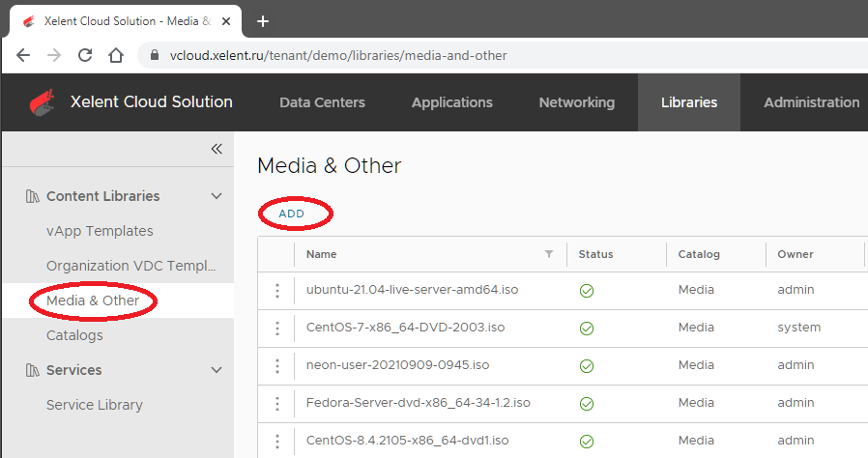Click the neon-user-20210909-0945.iso name
The width and height of the screenshot is (868, 458).
pos(398,364)
